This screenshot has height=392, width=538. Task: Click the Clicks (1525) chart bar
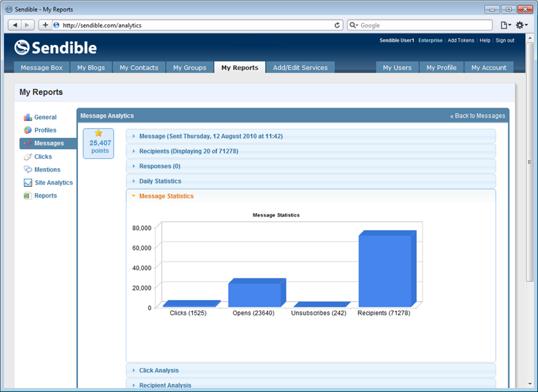pyautogui.click(x=192, y=303)
